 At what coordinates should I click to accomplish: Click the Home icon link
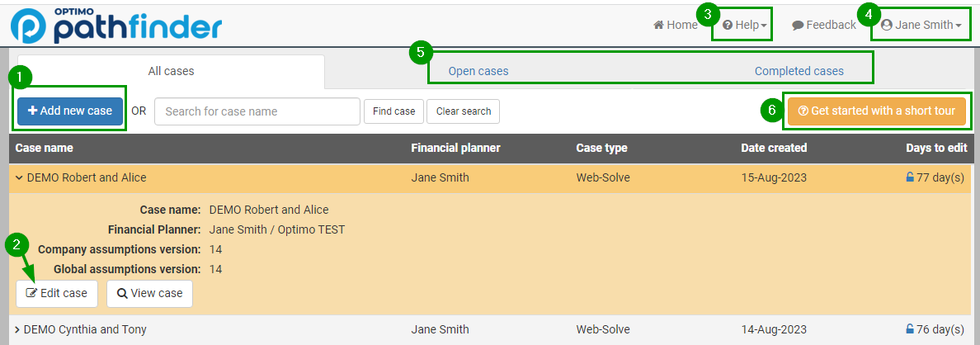coord(676,25)
